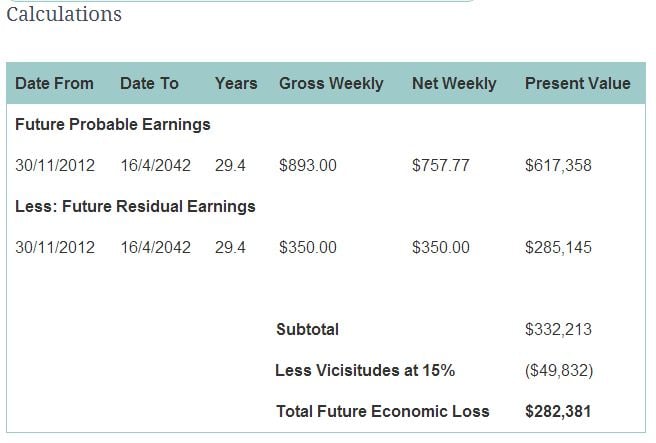Viewport: 656px width, 443px height.
Task: Click the Subtotal label
Action: [308, 329]
